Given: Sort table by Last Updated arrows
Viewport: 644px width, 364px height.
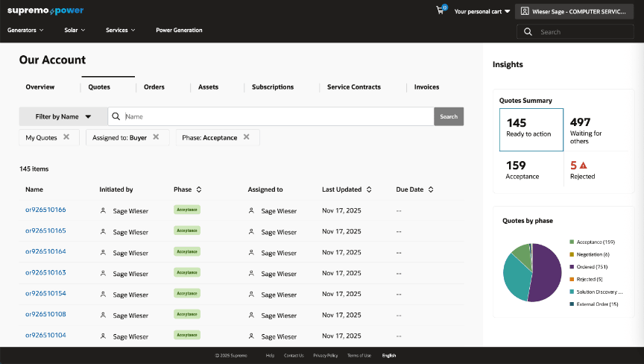Looking at the screenshot, I should 369,189.
